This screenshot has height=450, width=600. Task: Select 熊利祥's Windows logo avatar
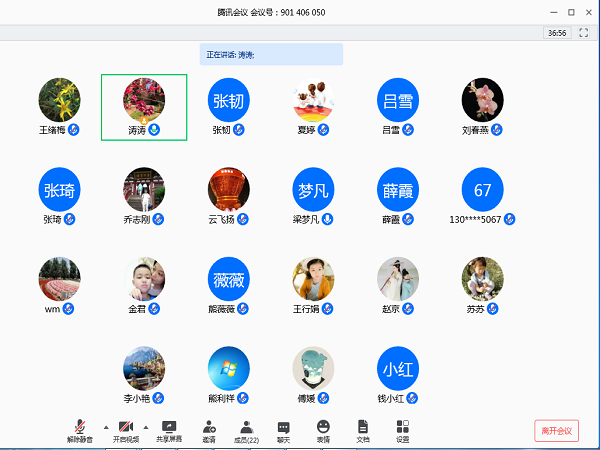pos(229,368)
